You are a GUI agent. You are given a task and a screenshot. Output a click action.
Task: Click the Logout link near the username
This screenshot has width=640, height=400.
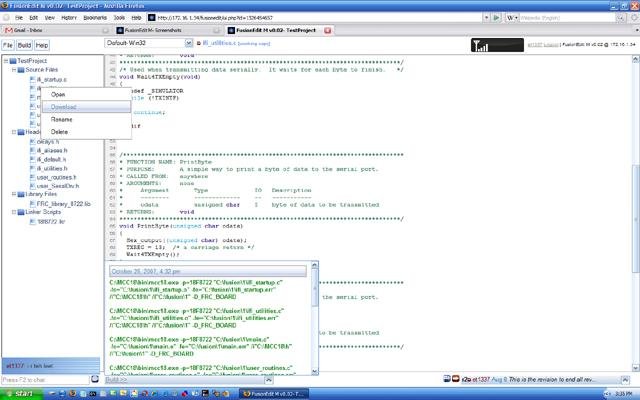pyautogui.click(x=551, y=44)
